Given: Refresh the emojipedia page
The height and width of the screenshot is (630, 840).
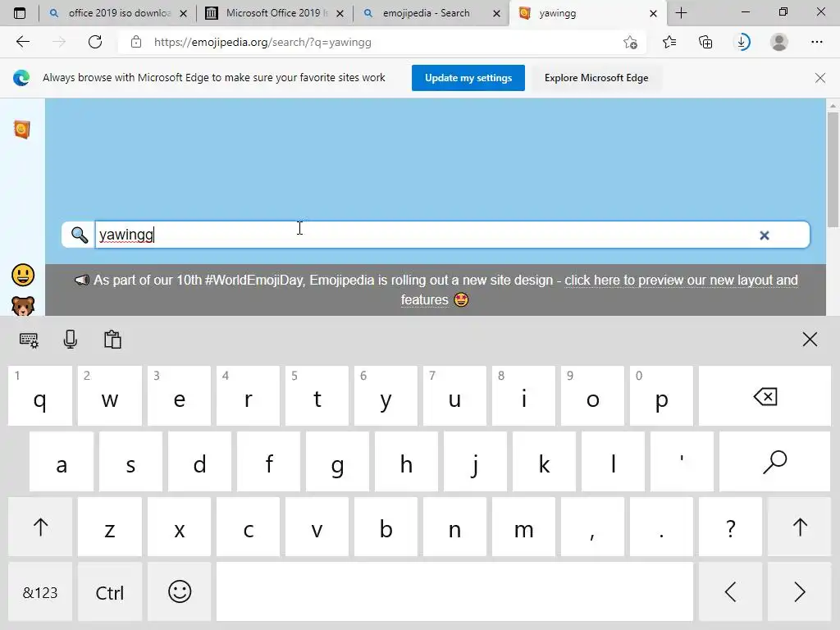Looking at the screenshot, I should click(x=95, y=42).
